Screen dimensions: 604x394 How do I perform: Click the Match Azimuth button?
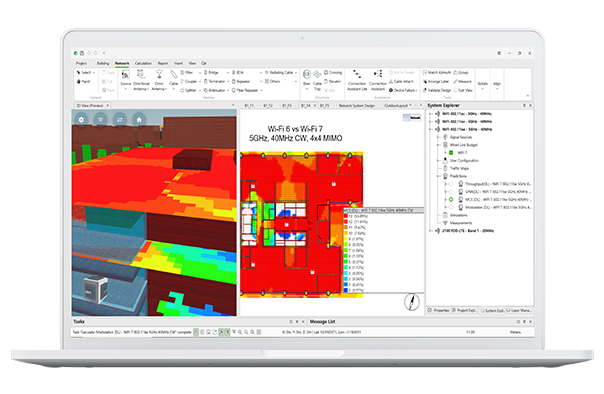point(437,72)
